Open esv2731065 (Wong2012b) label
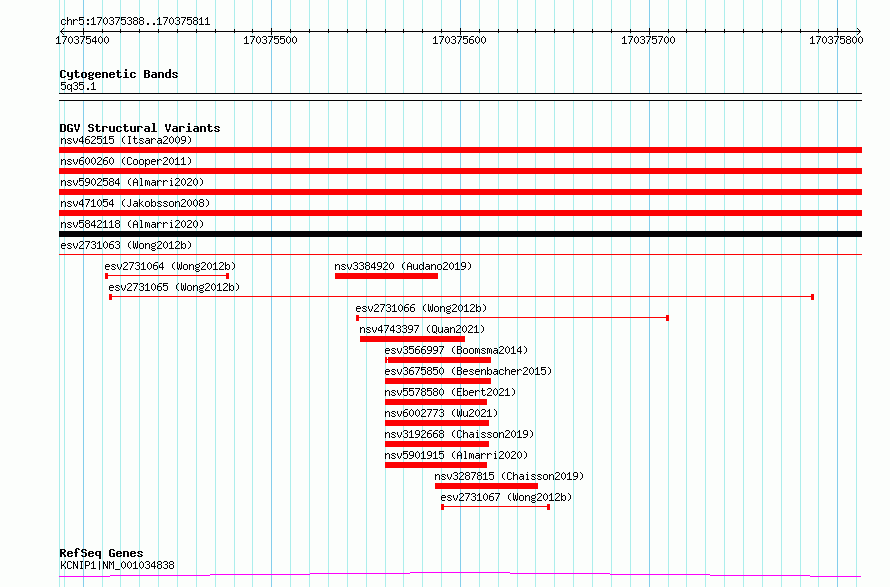Screen dimensions: 890x587 pyautogui.click(x=174, y=287)
